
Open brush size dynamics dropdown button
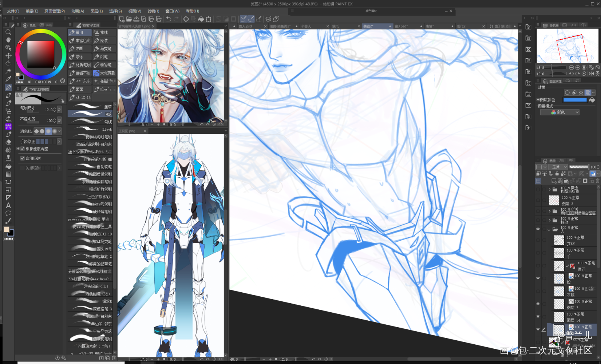pos(59,109)
